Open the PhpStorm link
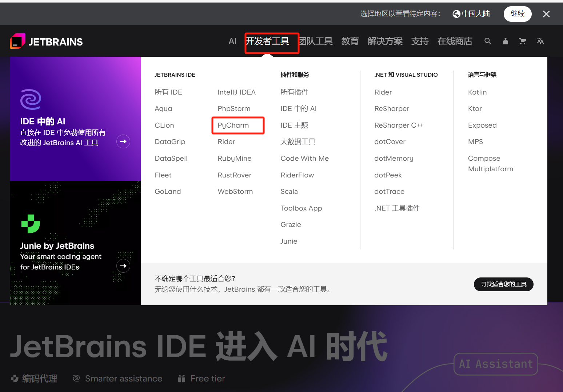The image size is (563, 392). 234,108
